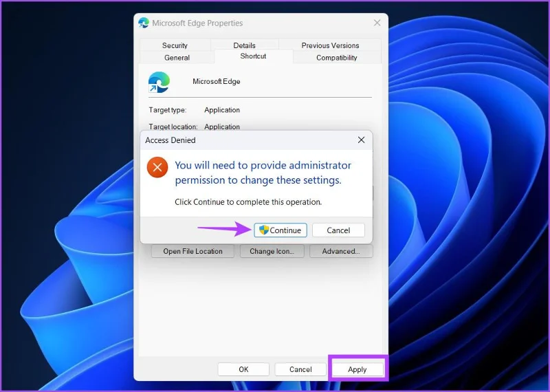Close the Microsoft Edge Properties window
The image size is (550, 392).
coord(377,23)
